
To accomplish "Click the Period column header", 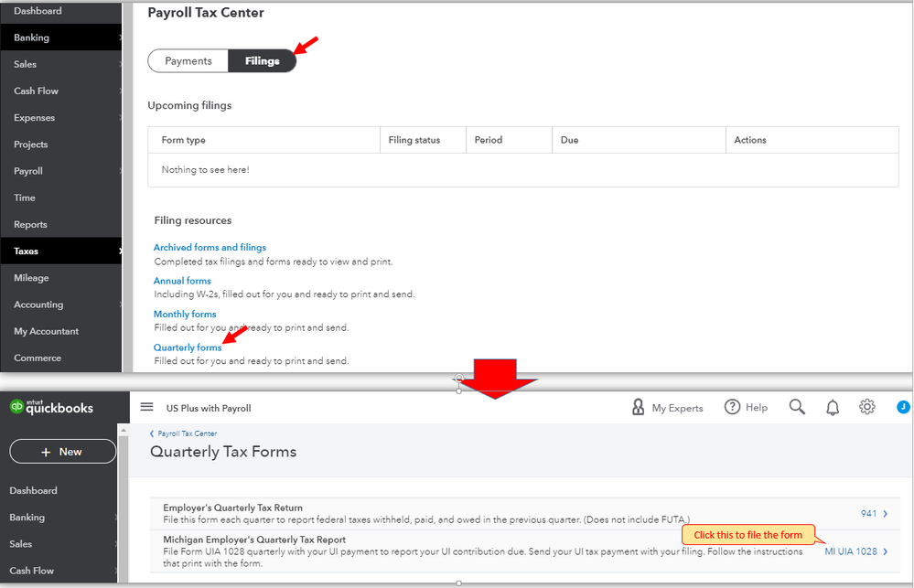I will [x=509, y=140].
